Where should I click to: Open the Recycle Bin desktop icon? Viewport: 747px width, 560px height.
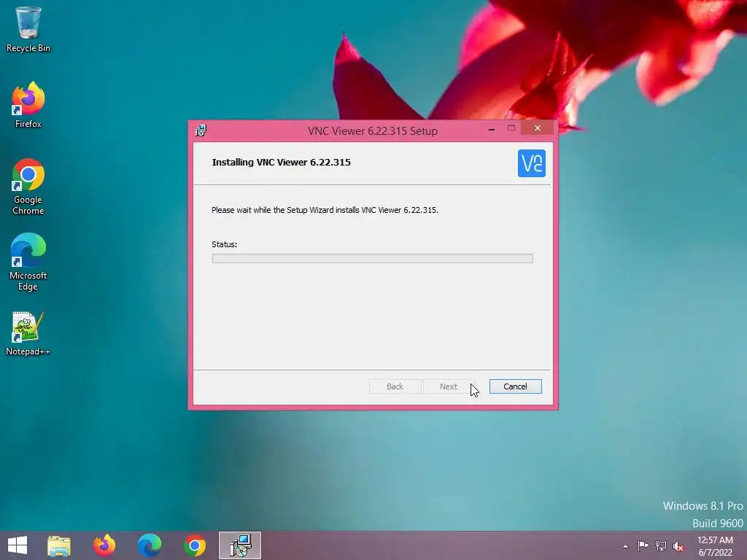coord(28,29)
